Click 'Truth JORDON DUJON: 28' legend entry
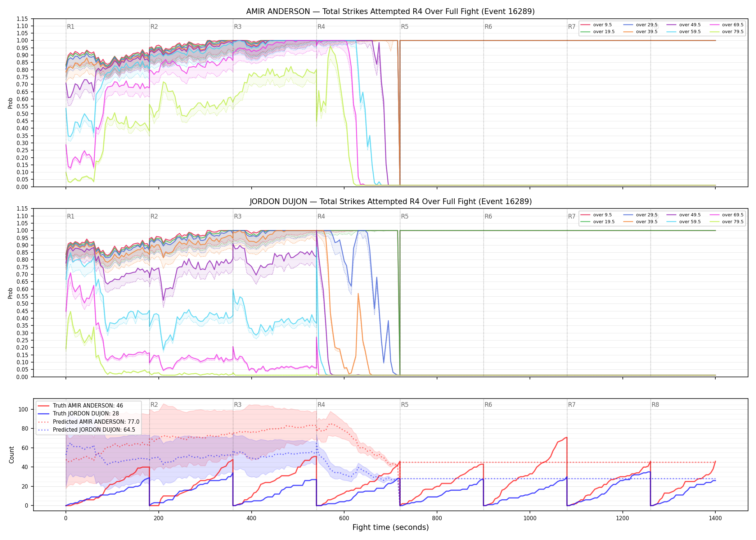This screenshot has width=756, height=540. pyautogui.click(x=78, y=414)
